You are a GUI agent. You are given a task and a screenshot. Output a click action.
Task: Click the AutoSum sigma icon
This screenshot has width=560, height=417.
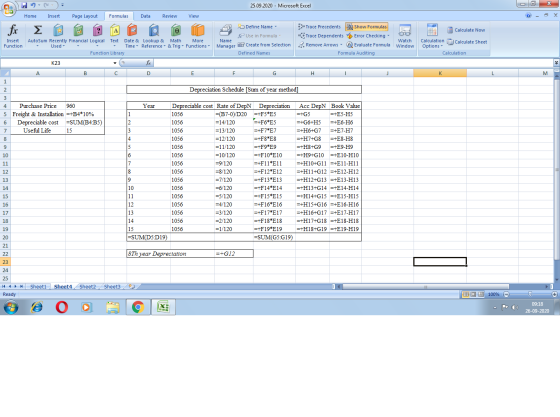tap(38, 30)
